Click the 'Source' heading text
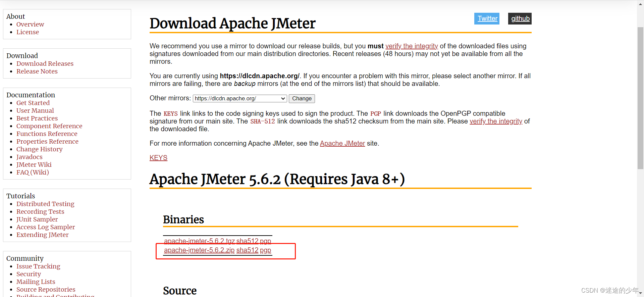This screenshot has height=297, width=644. click(180, 291)
